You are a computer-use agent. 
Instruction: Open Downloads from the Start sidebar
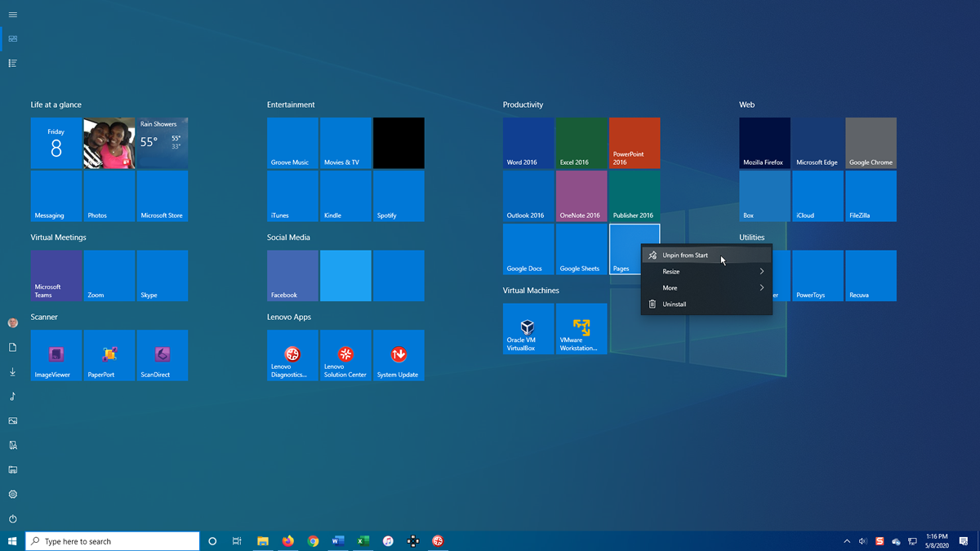click(x=12, y=372)
